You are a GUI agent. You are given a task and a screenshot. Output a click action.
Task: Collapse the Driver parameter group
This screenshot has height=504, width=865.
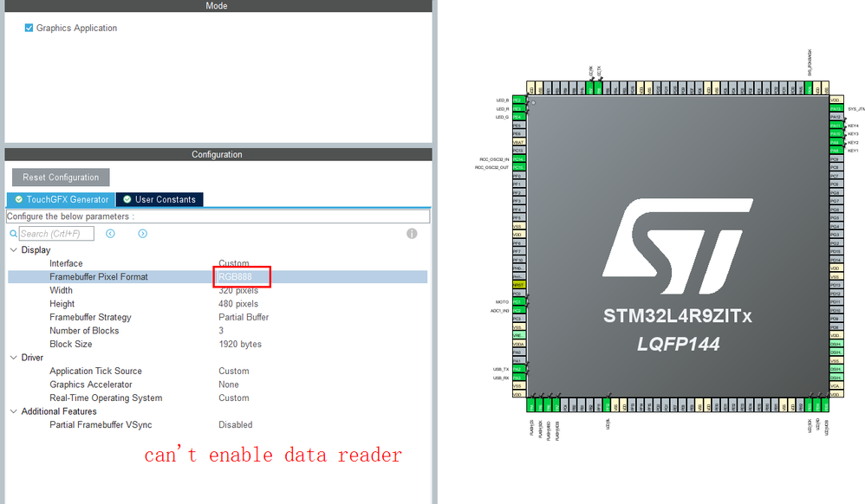(x=14, y=358)
